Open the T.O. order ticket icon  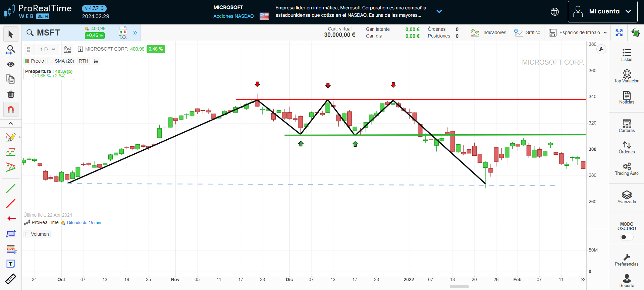coord(123,33)
